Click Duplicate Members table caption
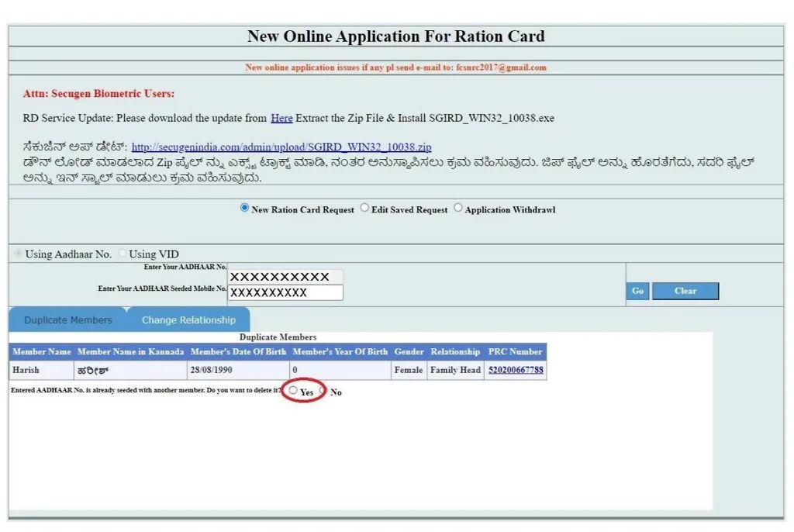Viewport: 794px width, 532px height. (x=278, y=337)
